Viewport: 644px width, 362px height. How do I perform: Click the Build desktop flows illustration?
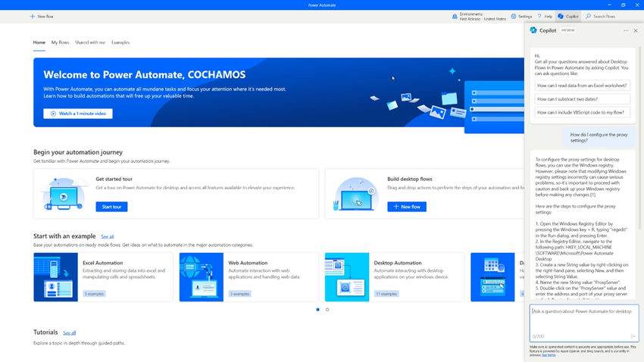(x=355, y=193)
